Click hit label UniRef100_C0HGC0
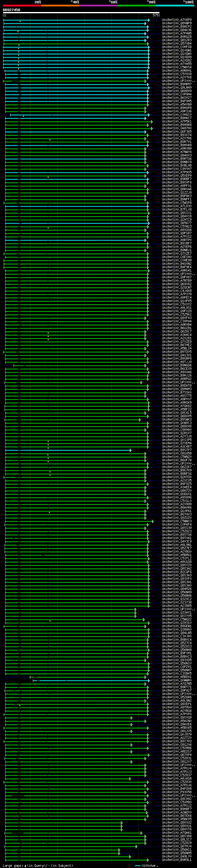Viewport: 197px width, 868px height. 177,115
